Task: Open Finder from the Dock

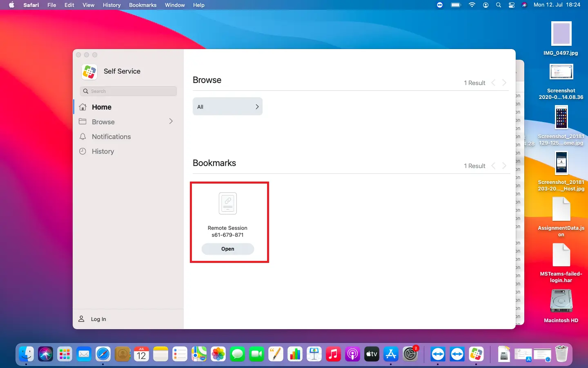Action: coord(27,354)
